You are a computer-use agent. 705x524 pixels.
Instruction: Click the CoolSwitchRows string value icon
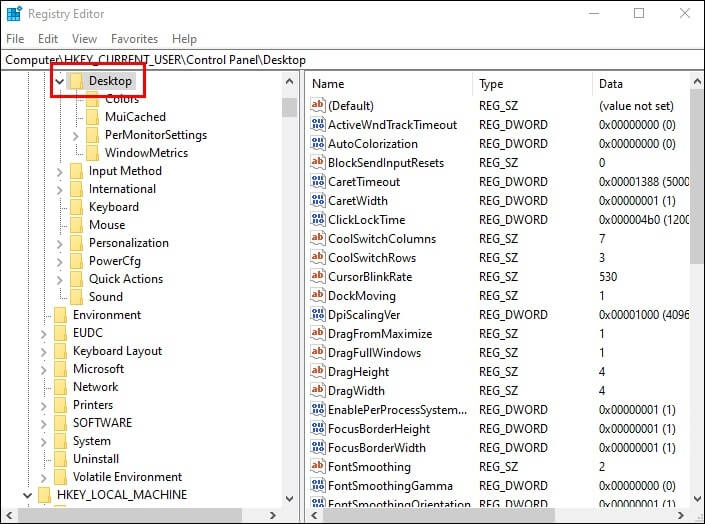click(317, 258)
